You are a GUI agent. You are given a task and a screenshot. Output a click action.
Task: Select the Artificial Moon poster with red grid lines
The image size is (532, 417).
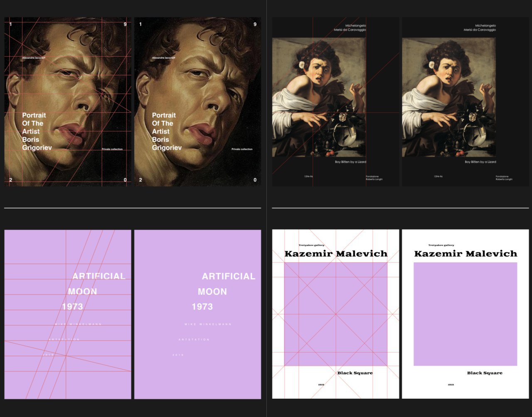pos(68,314)
